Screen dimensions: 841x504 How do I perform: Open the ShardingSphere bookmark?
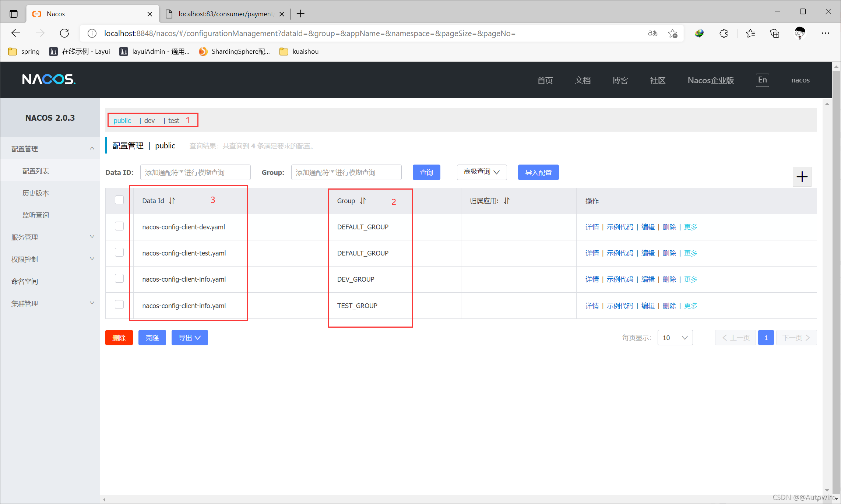(x=234, y=52)
